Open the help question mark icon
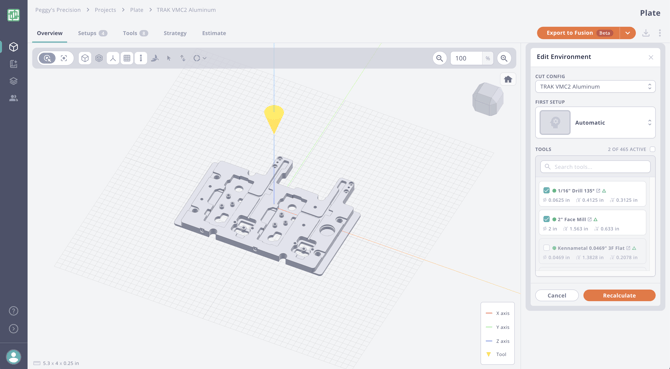Viewport: 670px width, 369px height. (14, 311)
